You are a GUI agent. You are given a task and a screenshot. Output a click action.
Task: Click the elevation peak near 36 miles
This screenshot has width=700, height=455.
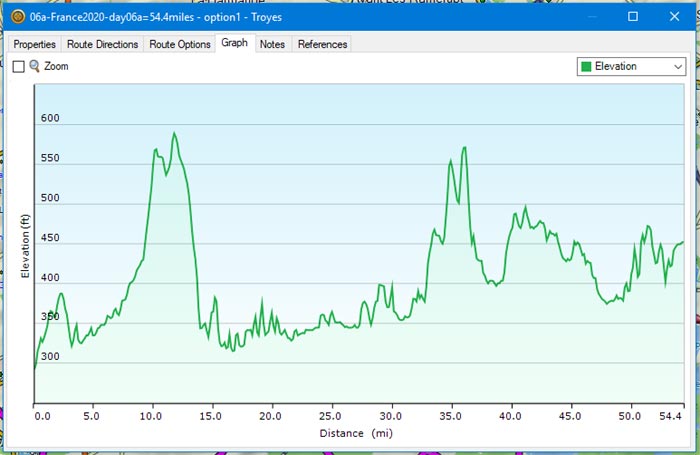coord(464,148)
